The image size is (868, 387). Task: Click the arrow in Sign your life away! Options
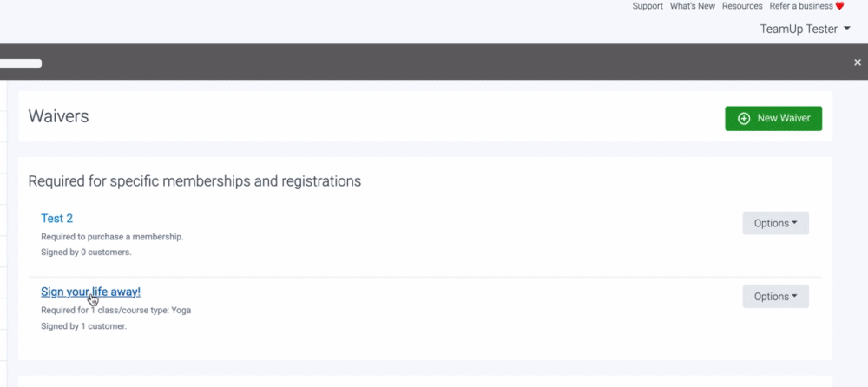[795, 297]
